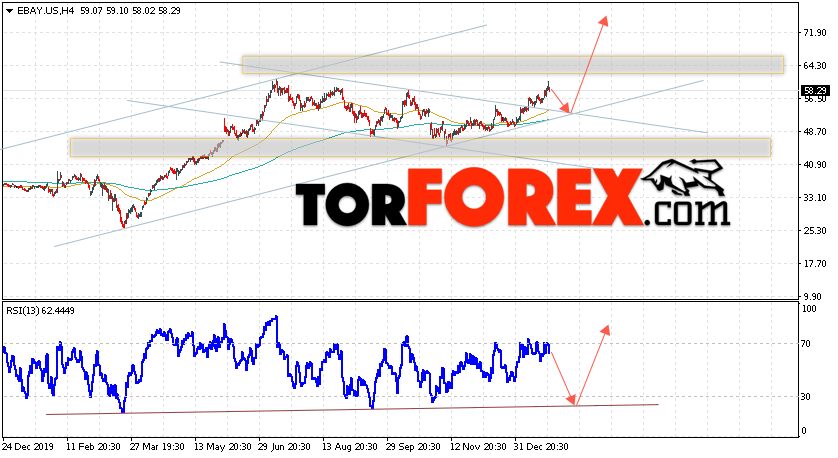The image size is (838, 458).
Task: Click the 24 Dec 2019 date label
Action: [26, 447]
